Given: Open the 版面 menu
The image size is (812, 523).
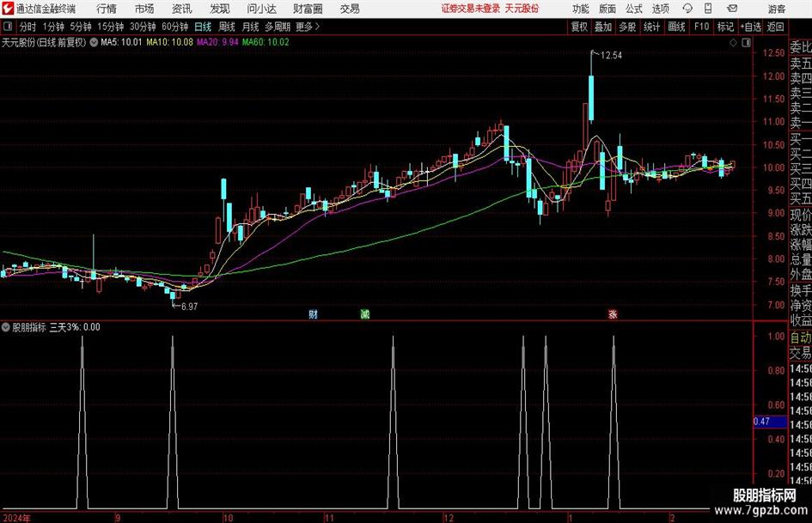Looking at the screenshot, I should pos(607,9).
